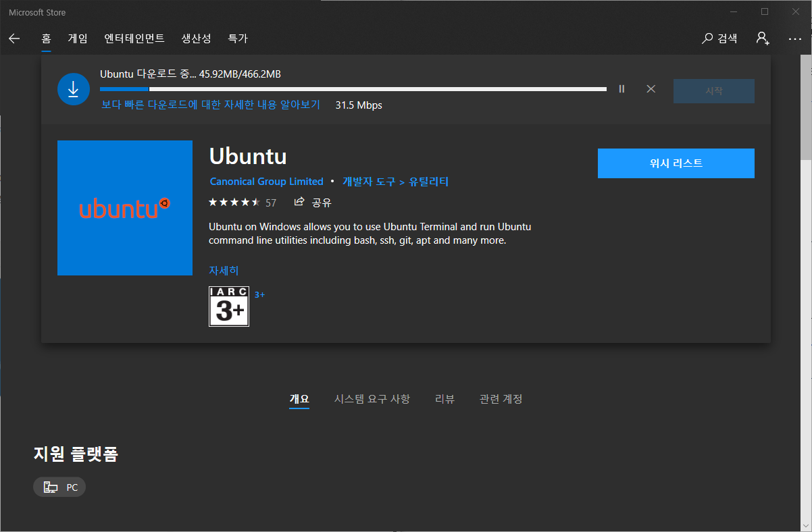Viewport: 812px width, 532px height.
Task: Go back with the arrow icon
Action: tap(15, 38)
